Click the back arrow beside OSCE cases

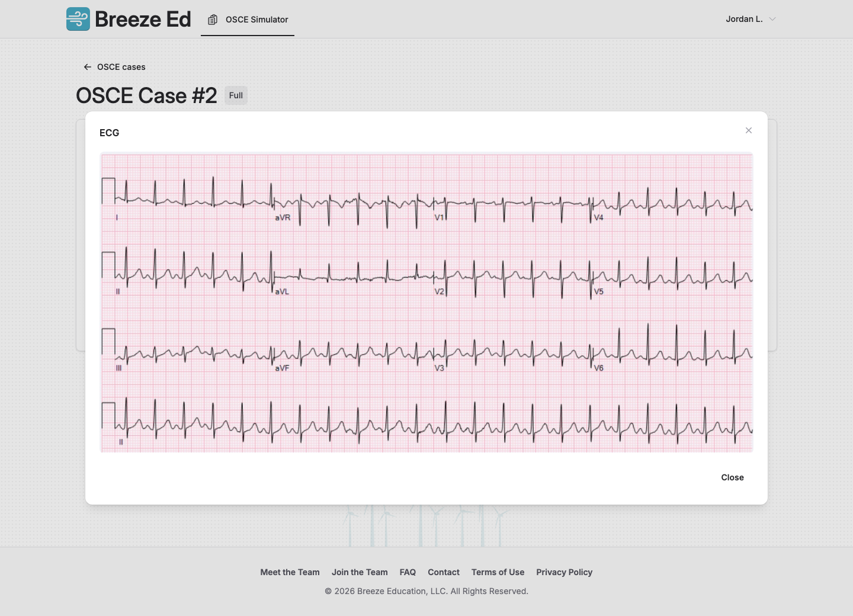tap(88, 67)
